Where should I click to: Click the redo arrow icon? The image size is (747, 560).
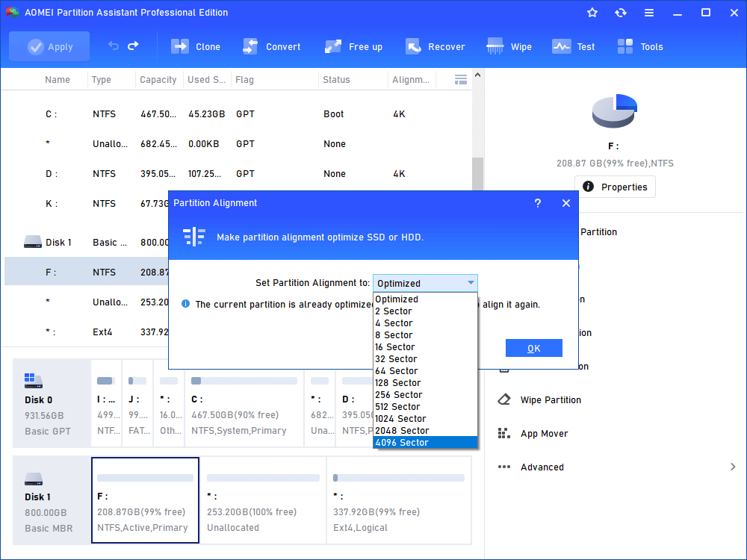[x=133, y=46]
